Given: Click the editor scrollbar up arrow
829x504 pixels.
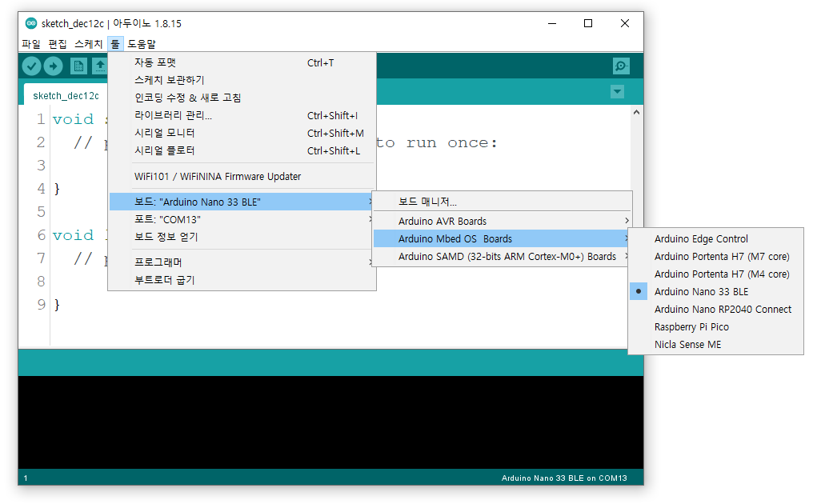Looking at the screenshot, I should pyautogui.click(x=637, y=112).
